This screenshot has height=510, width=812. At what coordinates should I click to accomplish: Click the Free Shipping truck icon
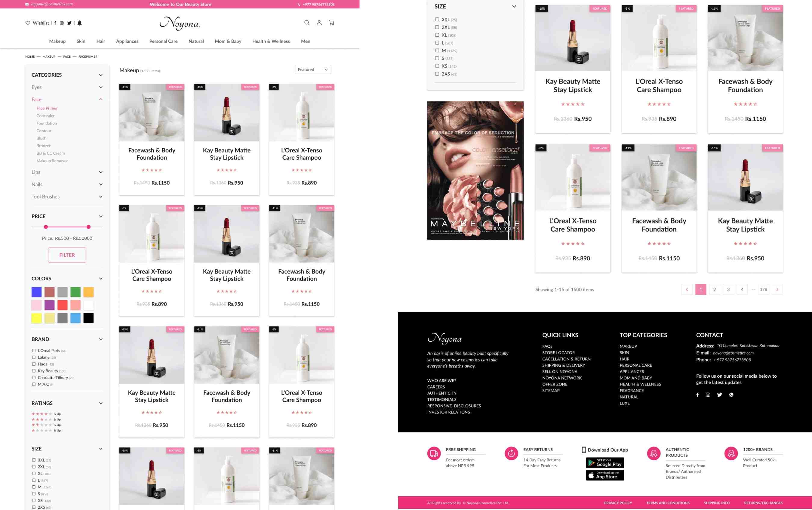click(x=434, y=453)
